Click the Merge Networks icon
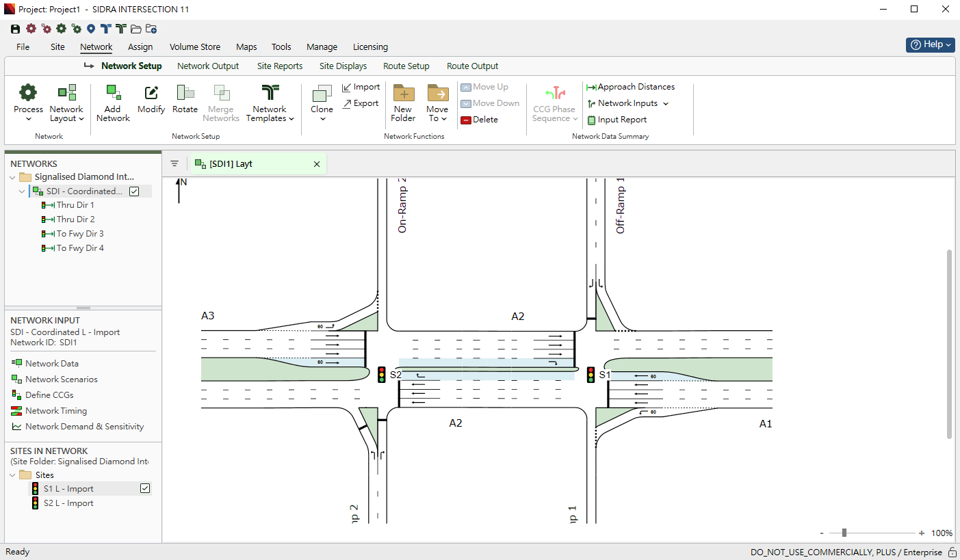This screenshot has width=960, height=560. tap(221, 93)
